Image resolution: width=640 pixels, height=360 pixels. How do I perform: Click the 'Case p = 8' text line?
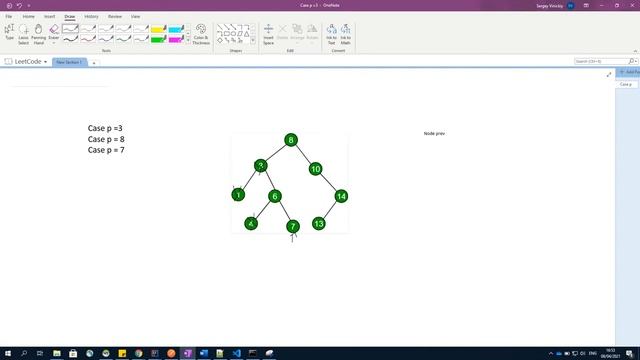106,139
